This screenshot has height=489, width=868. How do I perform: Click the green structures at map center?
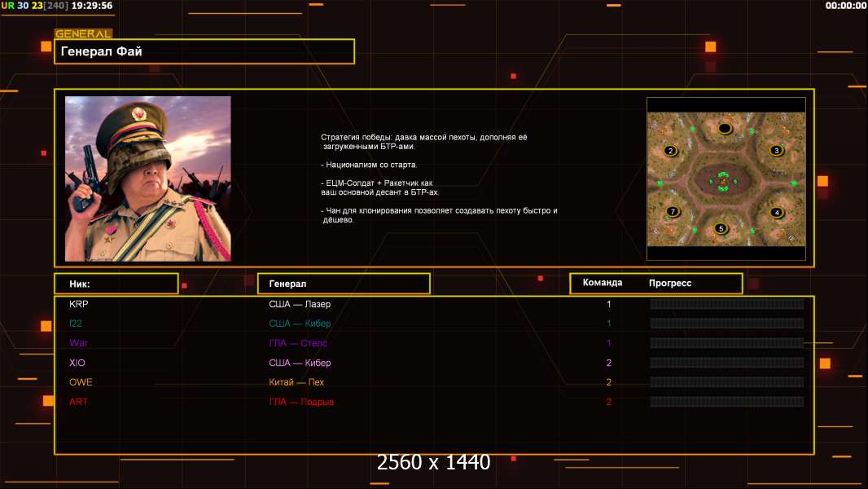pos(723,182)
